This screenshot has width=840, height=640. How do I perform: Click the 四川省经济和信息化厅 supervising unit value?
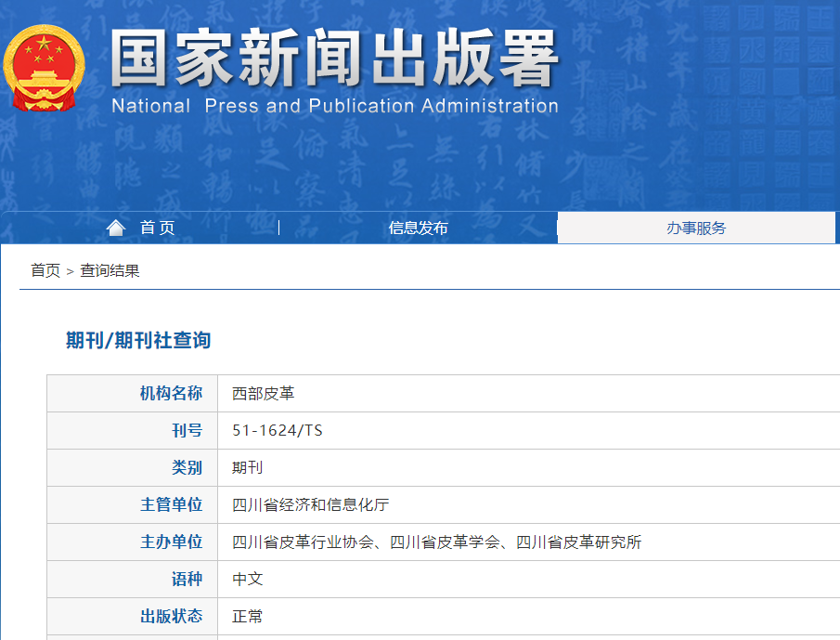click(x=310, y=504)
